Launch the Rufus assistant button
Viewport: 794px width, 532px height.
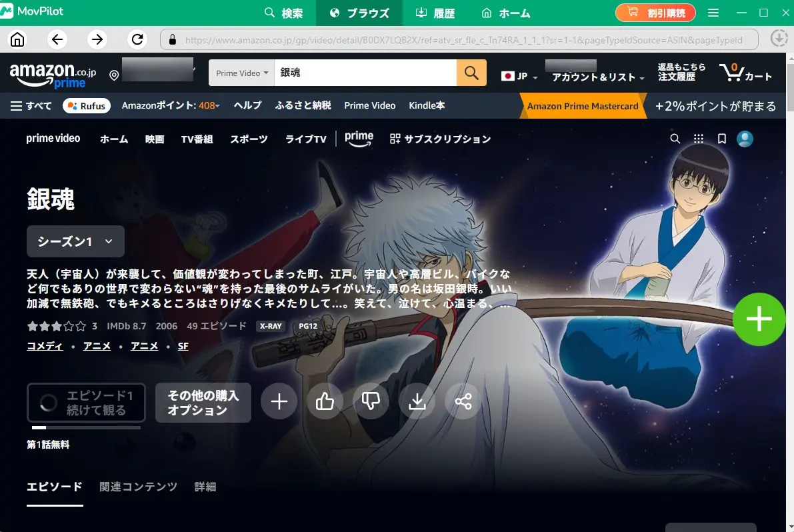87,106
